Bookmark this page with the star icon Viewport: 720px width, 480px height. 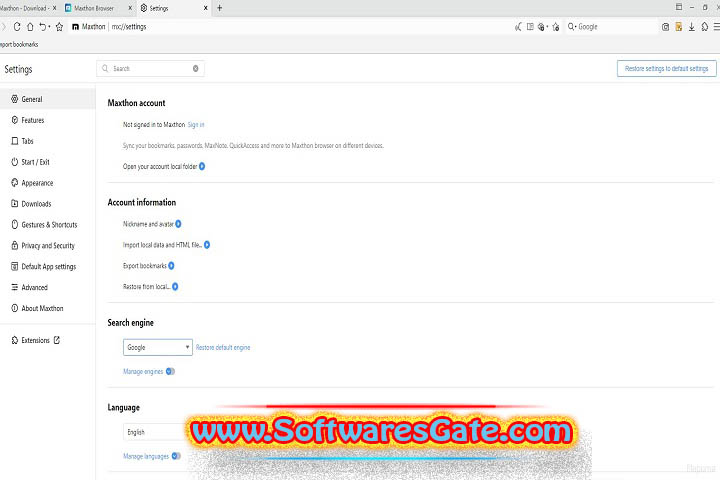(59, 27)
